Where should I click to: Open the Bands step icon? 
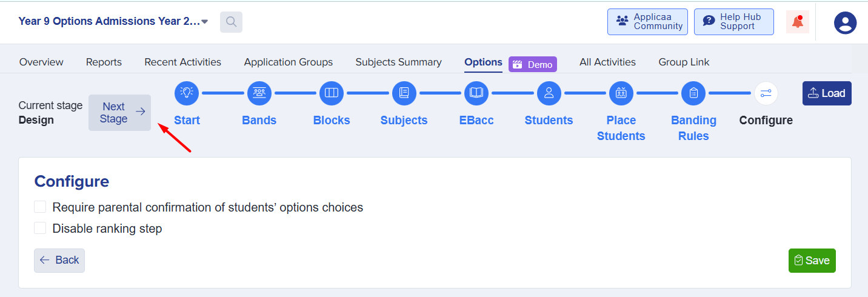pos(259,93)
